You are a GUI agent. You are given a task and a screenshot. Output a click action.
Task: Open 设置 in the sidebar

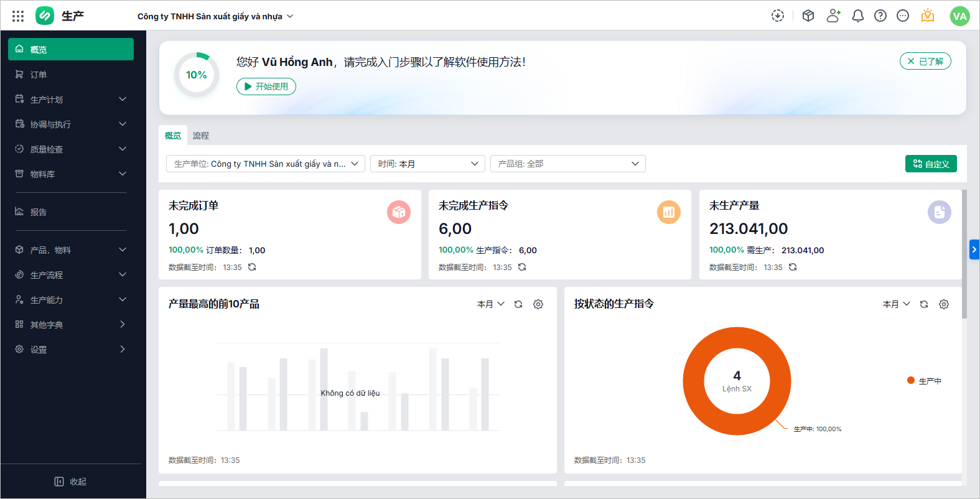[x=71, y=349]
